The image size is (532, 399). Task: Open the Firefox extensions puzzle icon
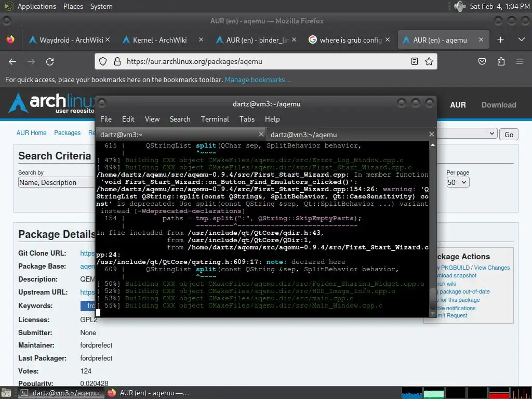[x=501, y=61]
